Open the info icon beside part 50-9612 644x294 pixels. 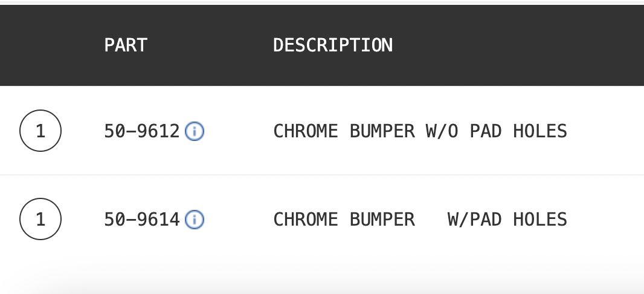pyautogui.click(x=195, y=132)
